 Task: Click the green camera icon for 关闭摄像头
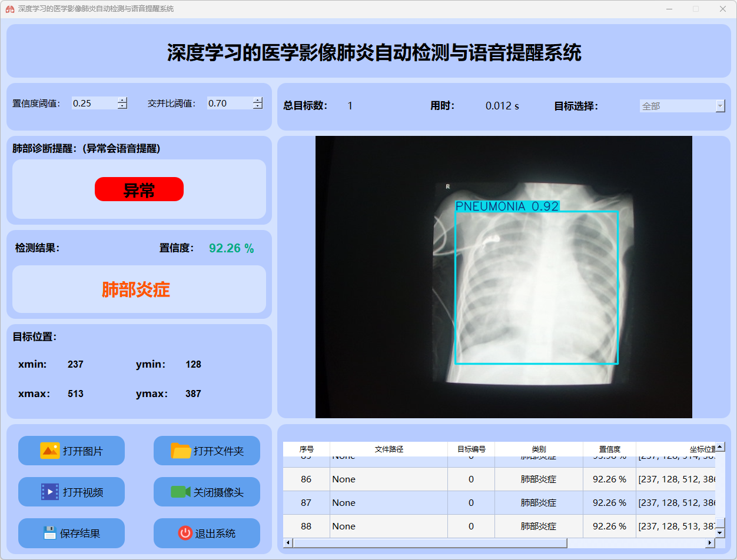[180, 492]
